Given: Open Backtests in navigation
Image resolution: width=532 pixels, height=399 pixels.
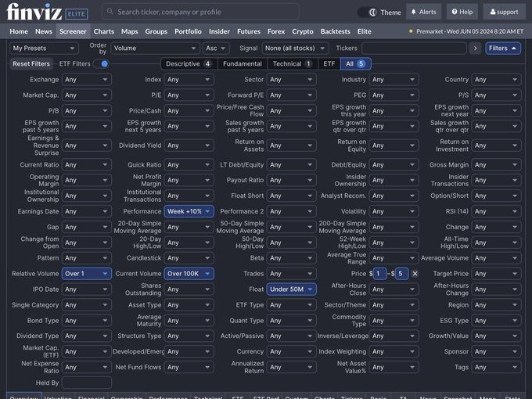Looking at the screenshot, I should pyautogui.click(x=335, y=31).
